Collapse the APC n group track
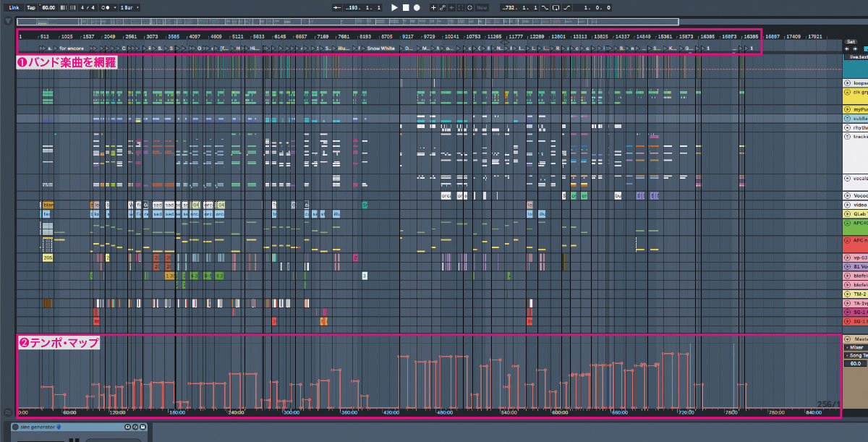 (848, 240)
